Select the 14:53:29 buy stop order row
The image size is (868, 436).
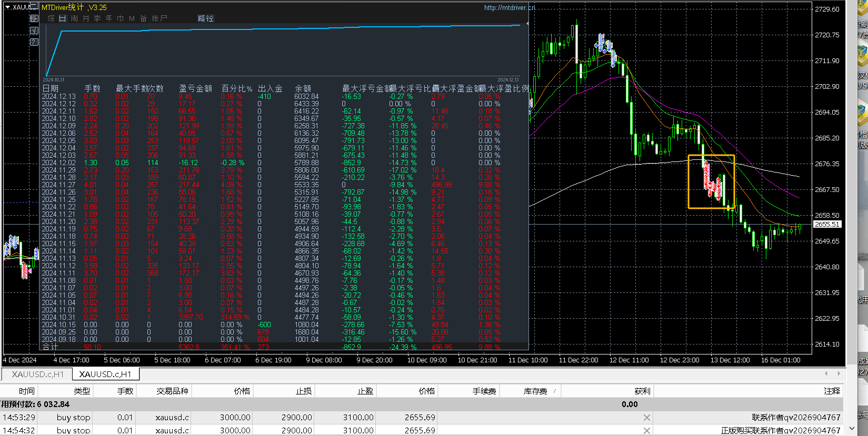pos(421,418)
